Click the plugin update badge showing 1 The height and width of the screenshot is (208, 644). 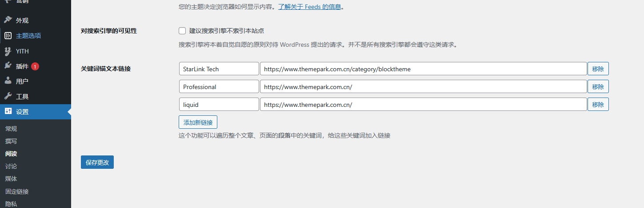click(35, 66)
